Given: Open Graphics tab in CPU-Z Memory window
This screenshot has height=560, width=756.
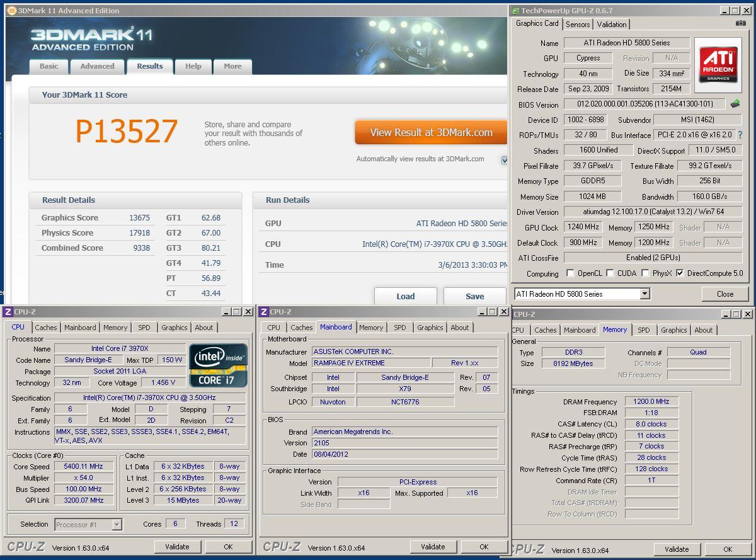Looking at the screenshot, I should [674, 330].
